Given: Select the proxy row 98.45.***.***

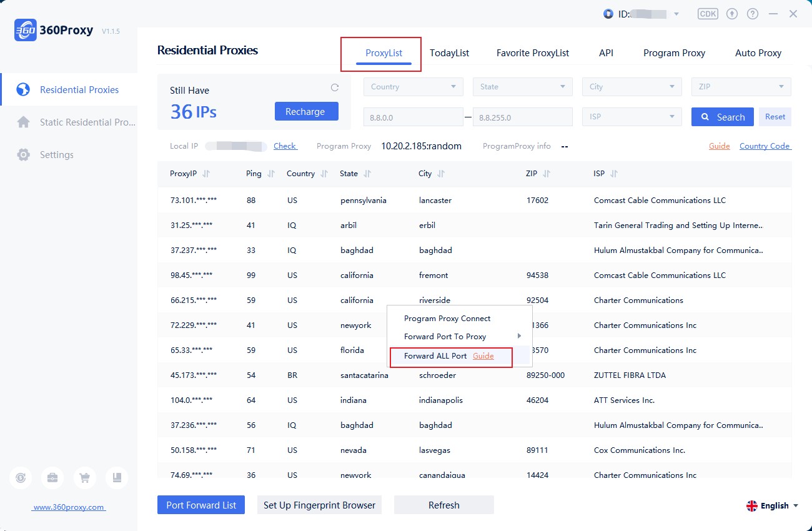Looking at the screenshot, I should [475, 275].
